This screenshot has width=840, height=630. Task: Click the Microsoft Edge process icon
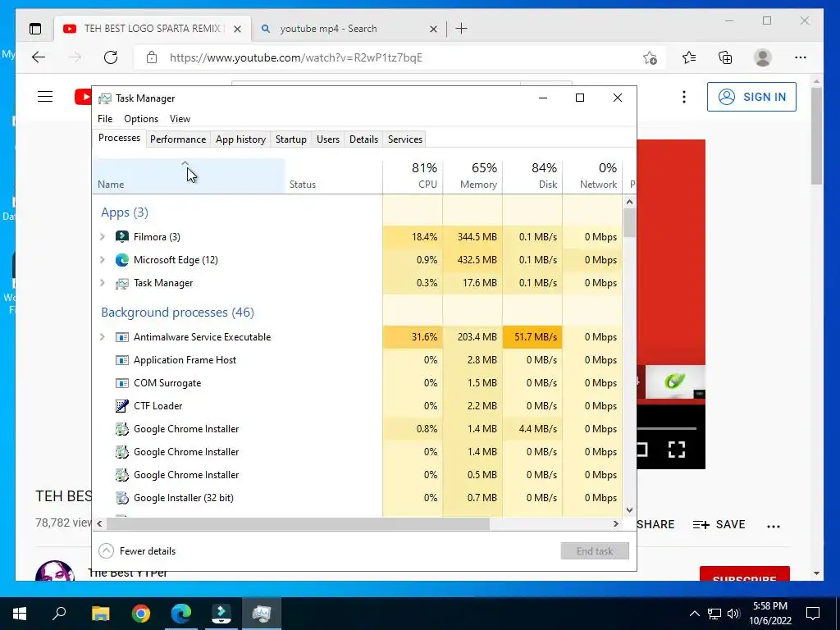pyautogui.click(x=122, y=260)
